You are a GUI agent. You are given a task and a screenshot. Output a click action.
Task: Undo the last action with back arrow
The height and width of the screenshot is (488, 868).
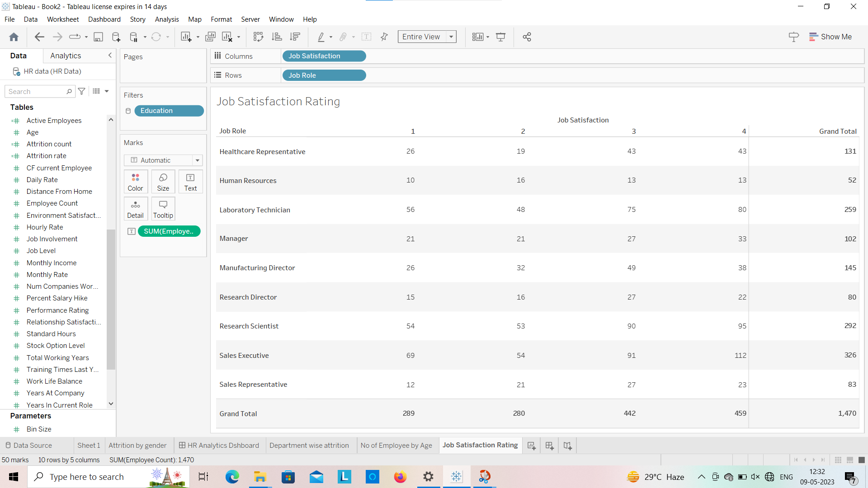tap(40, 37)
